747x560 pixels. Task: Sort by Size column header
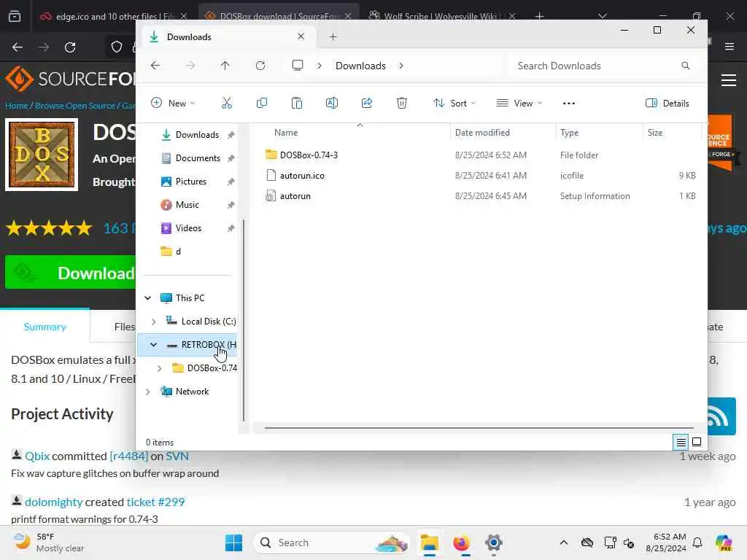(x=655, y=133)
